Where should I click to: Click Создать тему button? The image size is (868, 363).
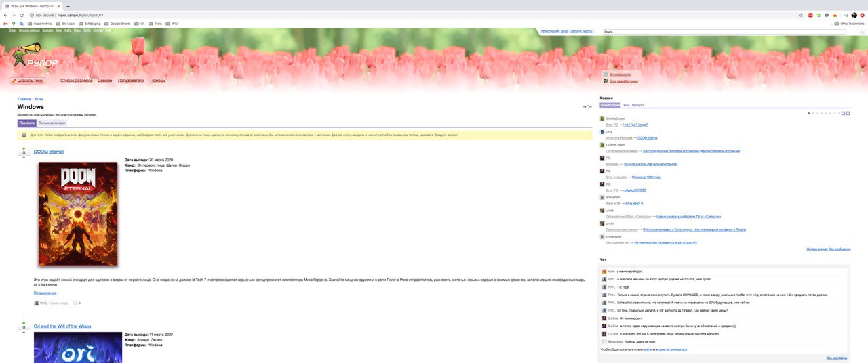[x=28, y=81]
